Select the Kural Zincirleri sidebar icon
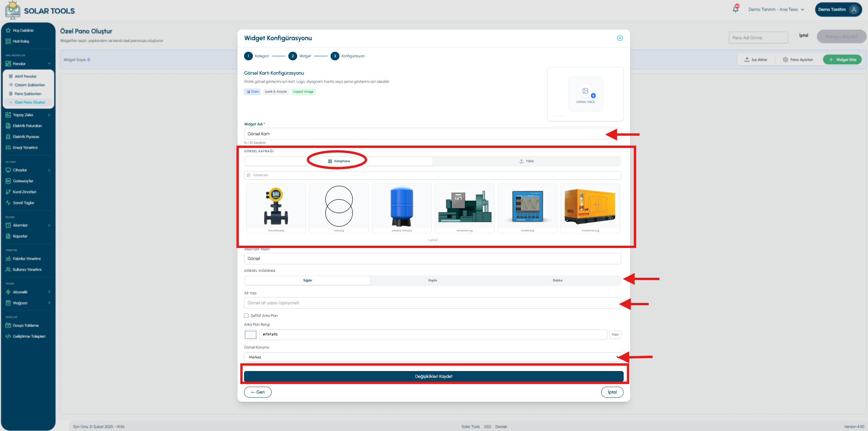This screenshot has width=868, height=431. 8,192
